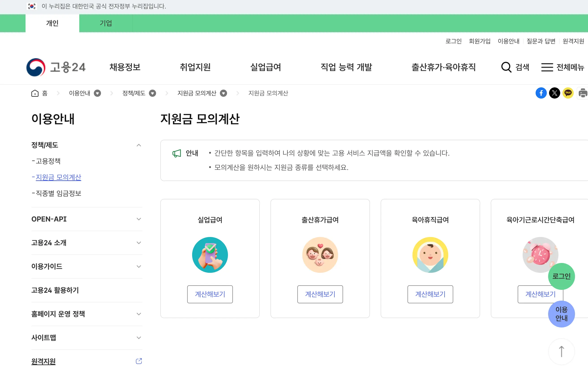The width and height of the screenshot is (588, 366).
Task: Share via KakaoTalk icon
Action: (x=568, y=93)
